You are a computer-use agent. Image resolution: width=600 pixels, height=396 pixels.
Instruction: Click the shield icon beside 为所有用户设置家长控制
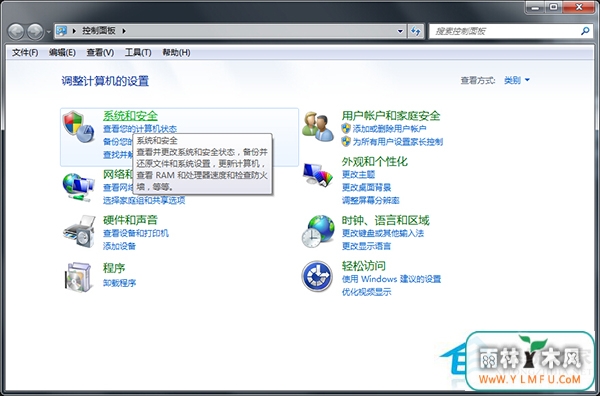(x=346, y=142)
